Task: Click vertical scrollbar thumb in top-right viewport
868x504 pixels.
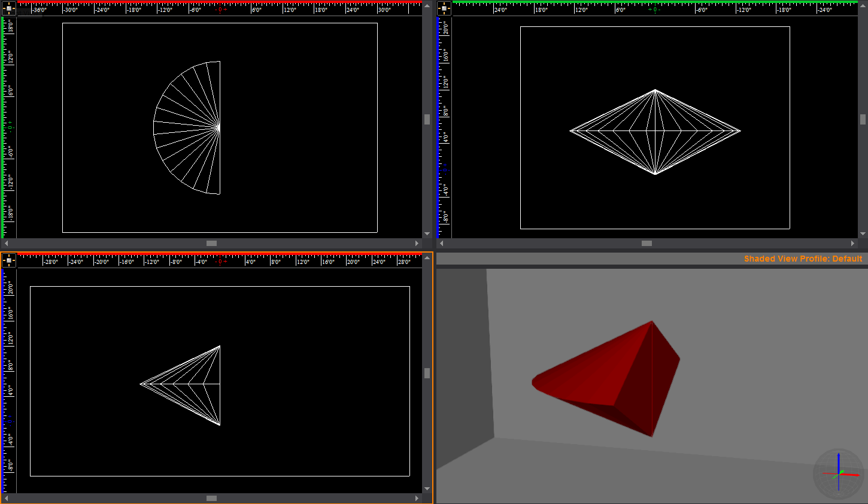Action: click(x=863, y=120)
